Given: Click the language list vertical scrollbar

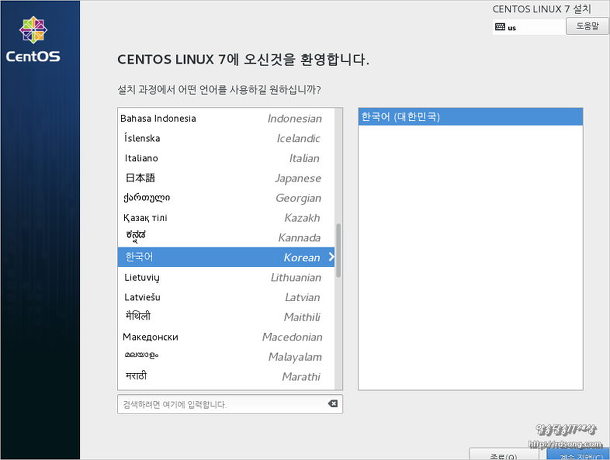Looking at the screenshot, I should (x=338, y=260).
